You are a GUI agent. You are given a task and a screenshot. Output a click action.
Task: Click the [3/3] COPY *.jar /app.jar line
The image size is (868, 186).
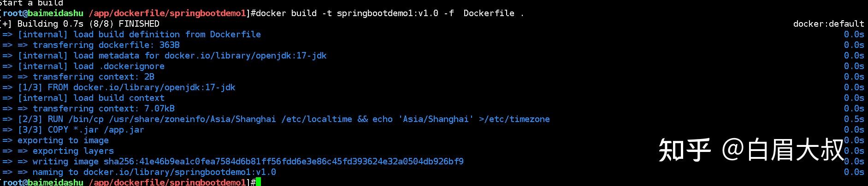point(73,130)
